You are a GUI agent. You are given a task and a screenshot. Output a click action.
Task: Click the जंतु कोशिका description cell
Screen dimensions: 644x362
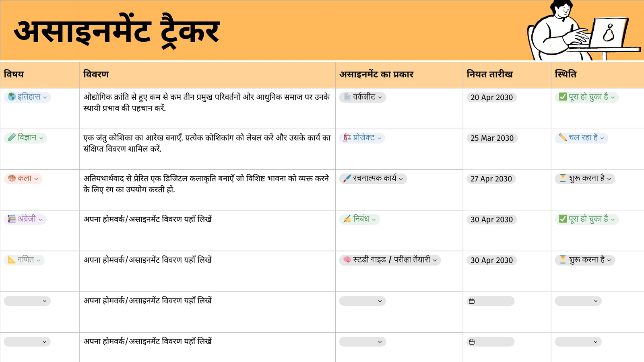(x=208, y=149)
